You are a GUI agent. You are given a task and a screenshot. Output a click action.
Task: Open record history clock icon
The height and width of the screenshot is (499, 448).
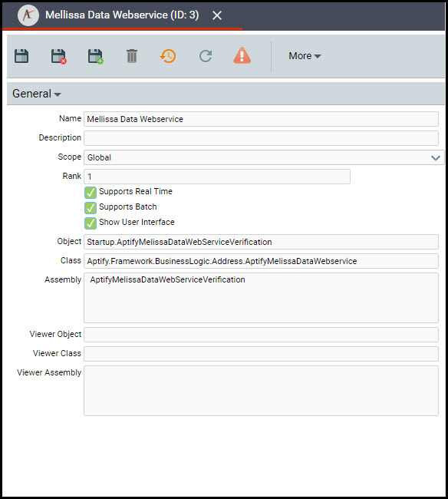click(x=168, y=56)
